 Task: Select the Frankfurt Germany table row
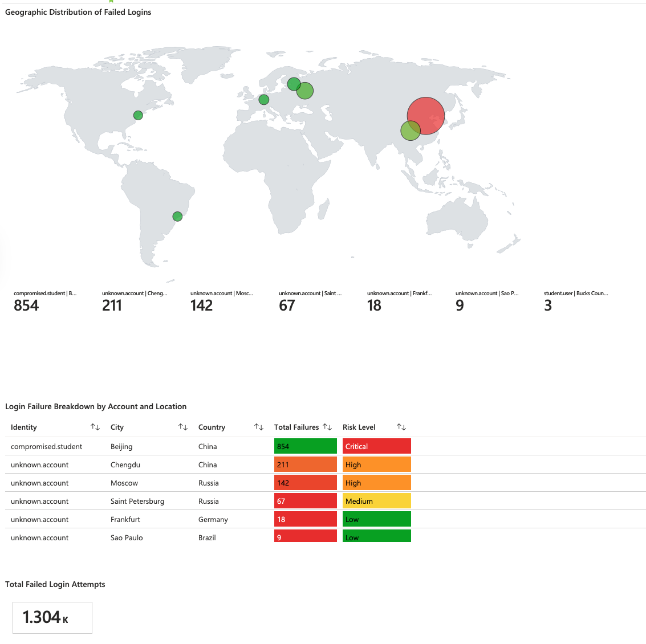(326, 519)
